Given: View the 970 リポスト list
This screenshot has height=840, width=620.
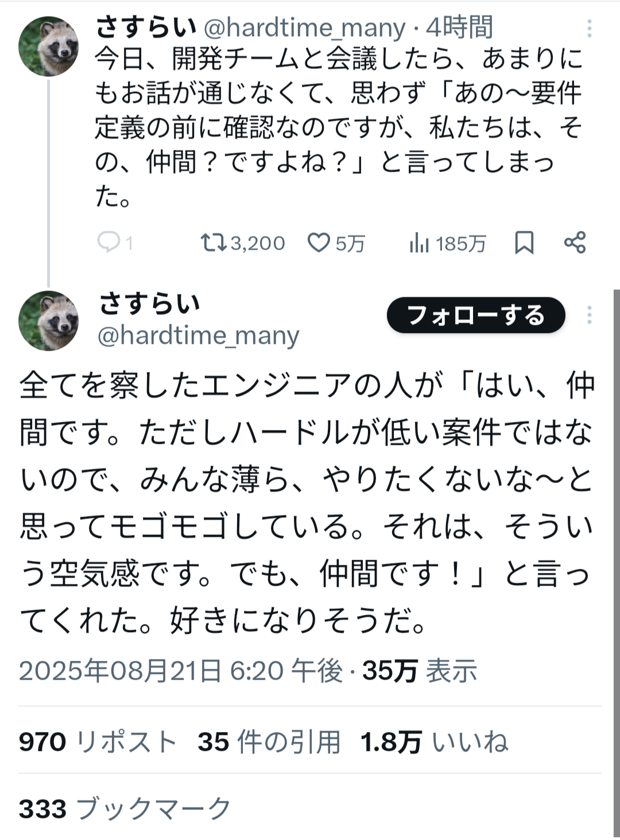Looking at the screenshot, I should tap(98, 742).
